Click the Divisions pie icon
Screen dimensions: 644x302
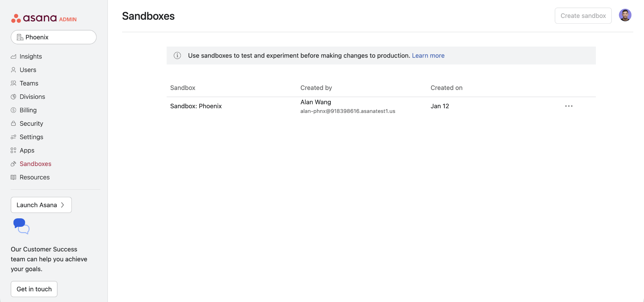tap(13, 97)
